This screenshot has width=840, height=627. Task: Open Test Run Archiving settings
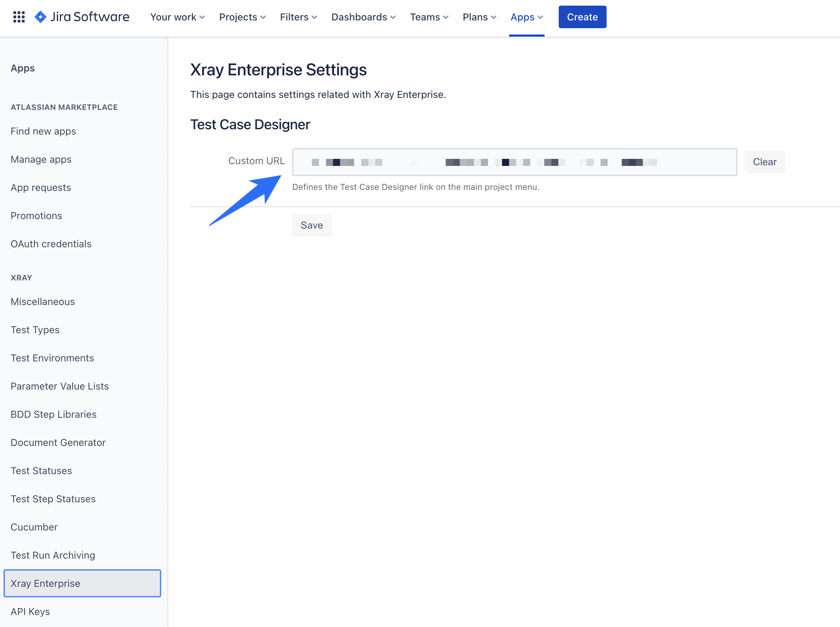click(x=53, y=555)
